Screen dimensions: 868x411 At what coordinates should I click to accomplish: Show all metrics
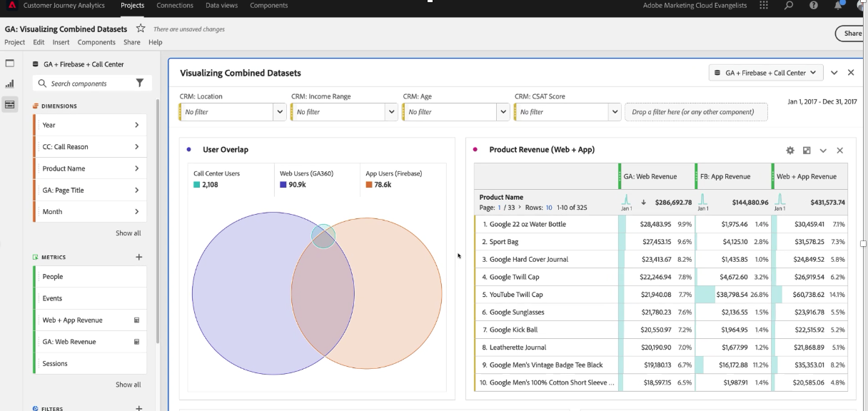pos(128,385)
